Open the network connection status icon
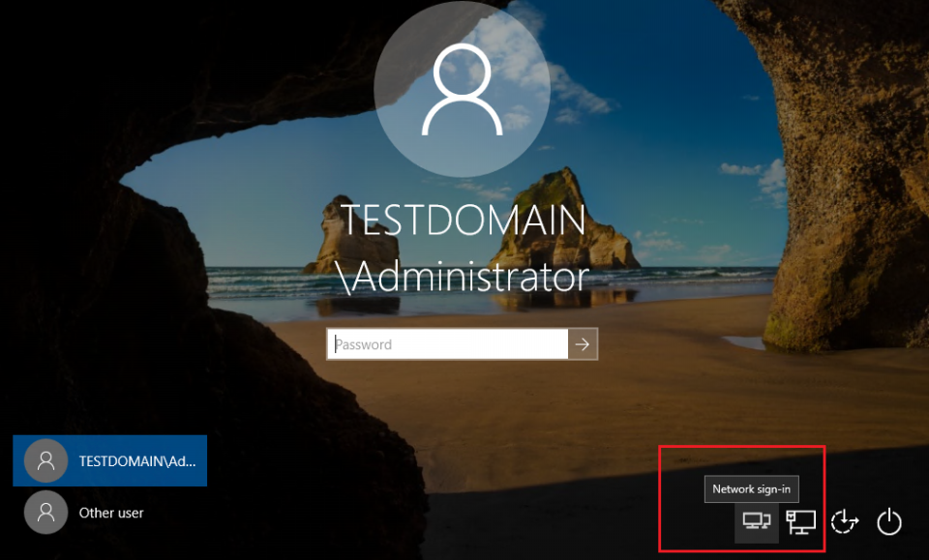The image size is (929, 560). click(800, 522)
